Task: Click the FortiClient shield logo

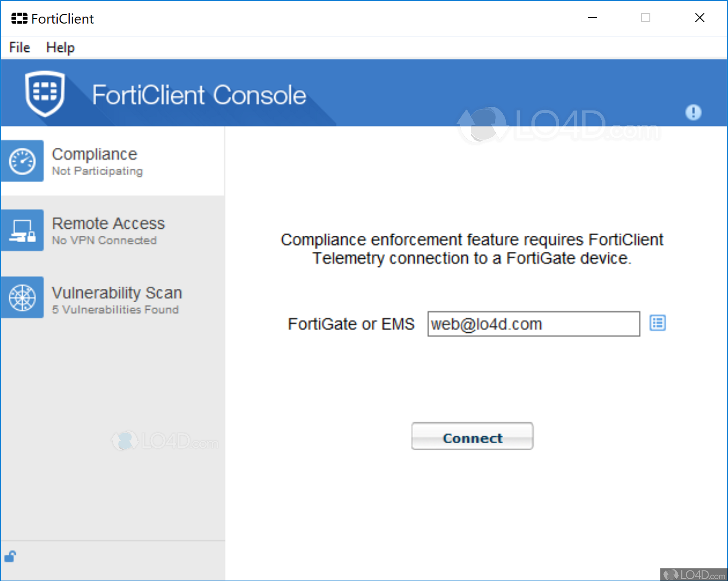Action: 45,93
